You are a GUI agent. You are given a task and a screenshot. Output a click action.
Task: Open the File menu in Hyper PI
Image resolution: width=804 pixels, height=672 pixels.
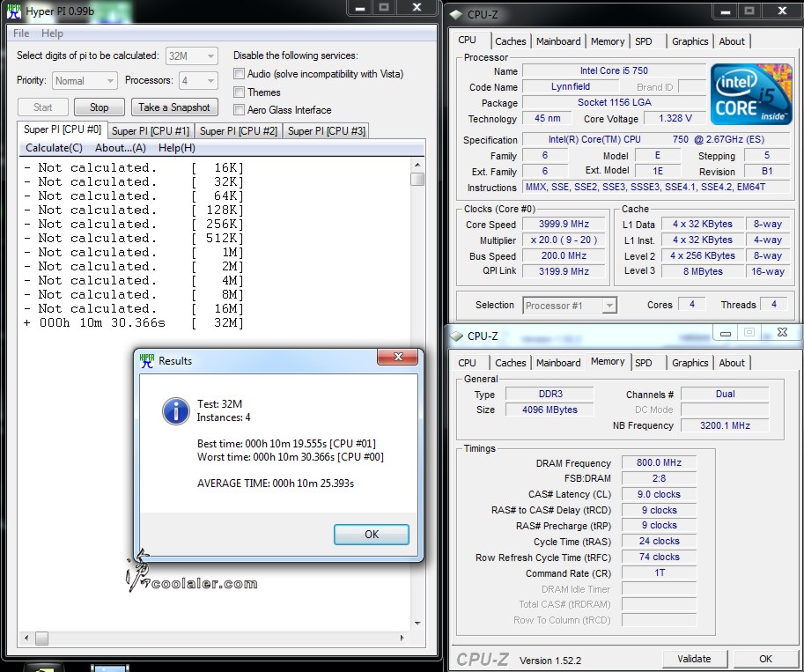21,33
